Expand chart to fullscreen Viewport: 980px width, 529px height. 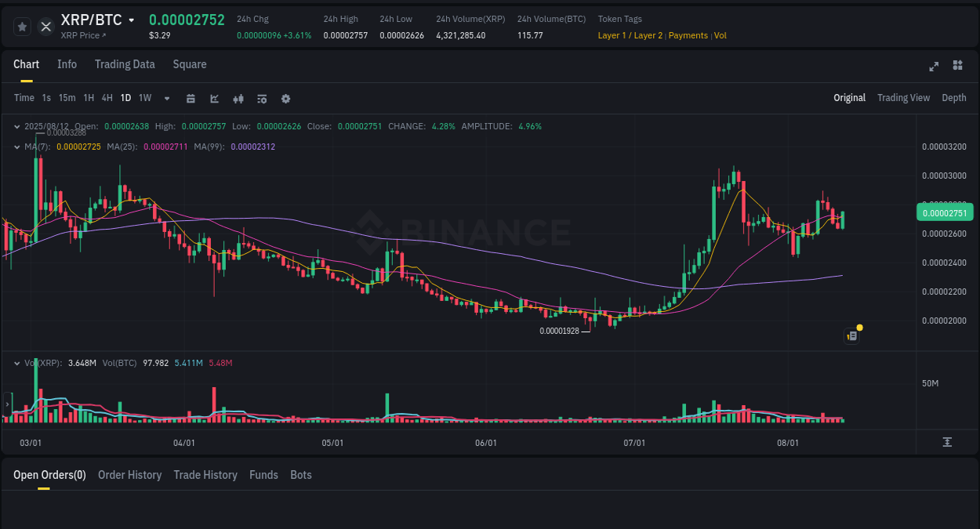click(x=934, y=66)
